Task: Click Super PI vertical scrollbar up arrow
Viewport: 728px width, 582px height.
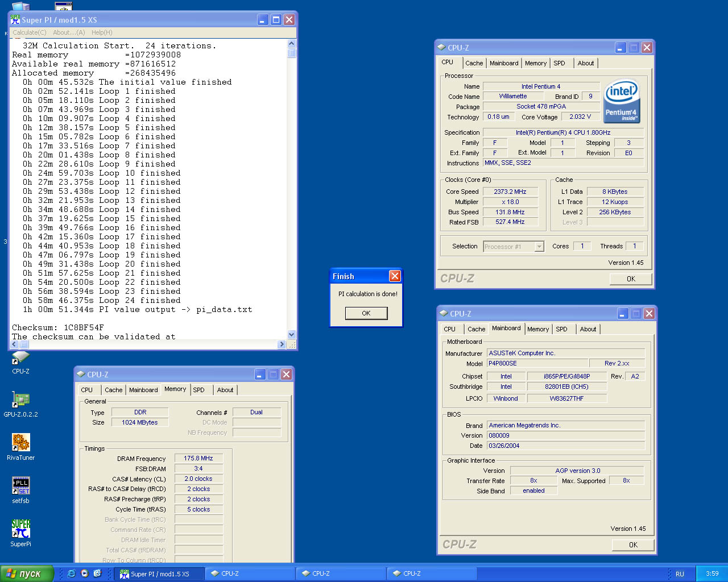Action: [292, 44]
